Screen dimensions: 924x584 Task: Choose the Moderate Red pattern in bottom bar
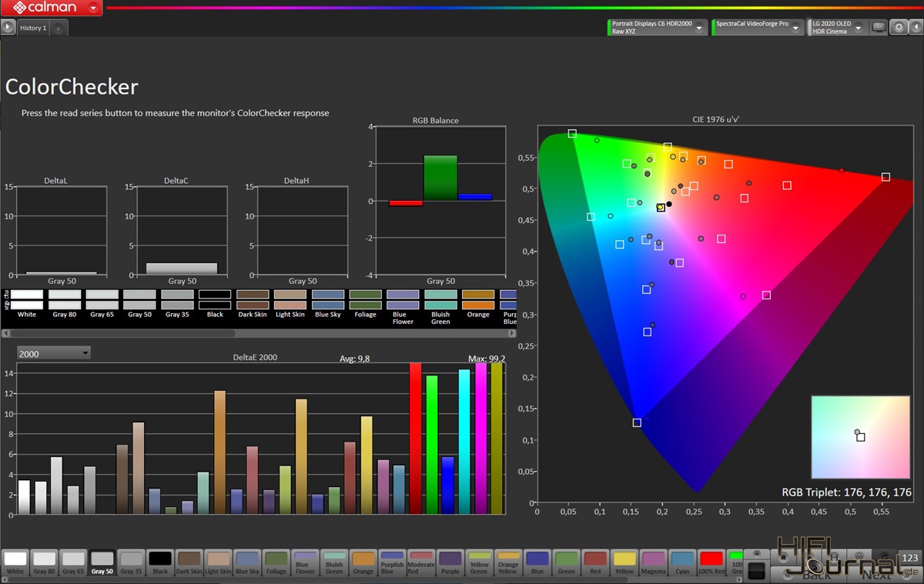(420, 562)
